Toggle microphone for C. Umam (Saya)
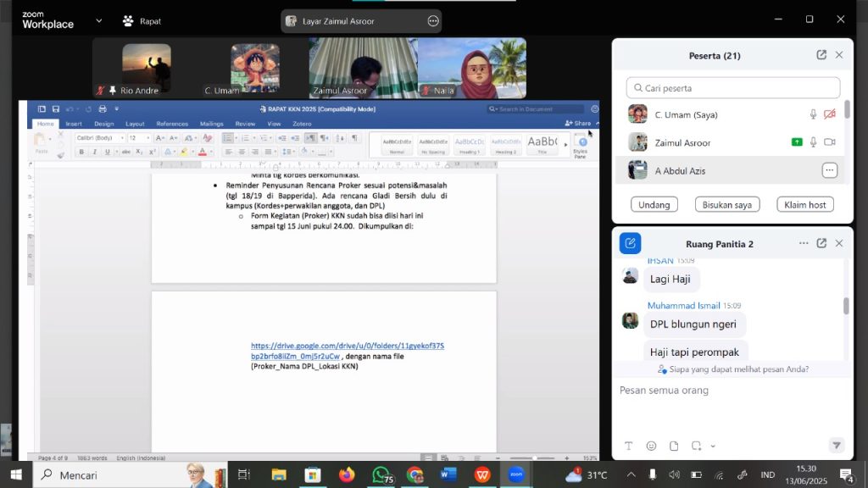Viewport: 868px width, 488px height. (x=813, y=114)
